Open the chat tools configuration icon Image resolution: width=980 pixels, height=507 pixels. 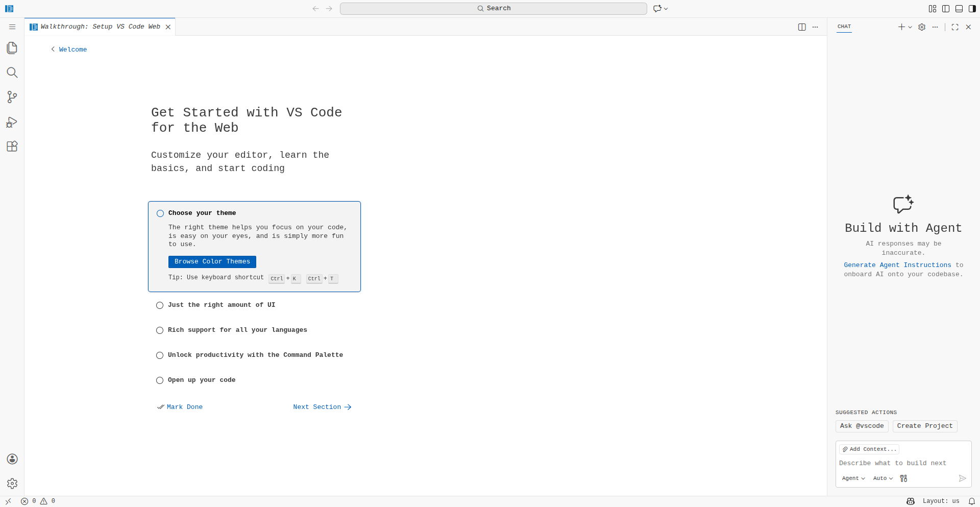(x=903, y=478)
